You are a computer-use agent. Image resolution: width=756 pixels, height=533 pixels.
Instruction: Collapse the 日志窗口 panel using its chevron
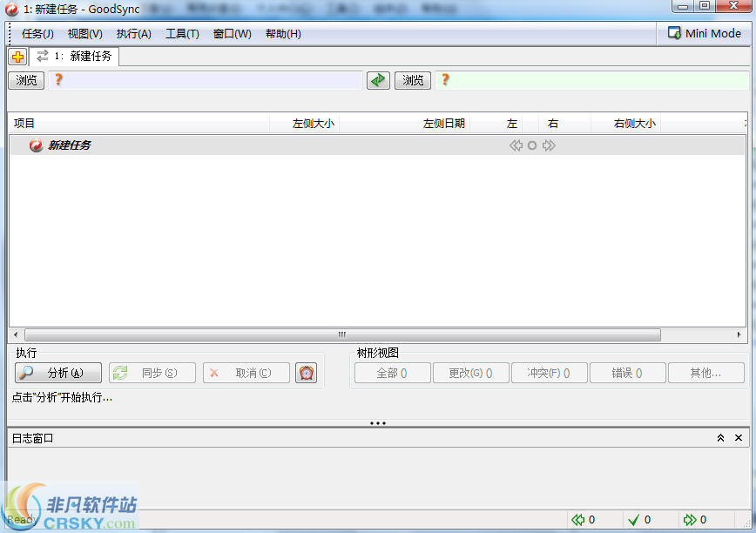(x=720, y=437)
